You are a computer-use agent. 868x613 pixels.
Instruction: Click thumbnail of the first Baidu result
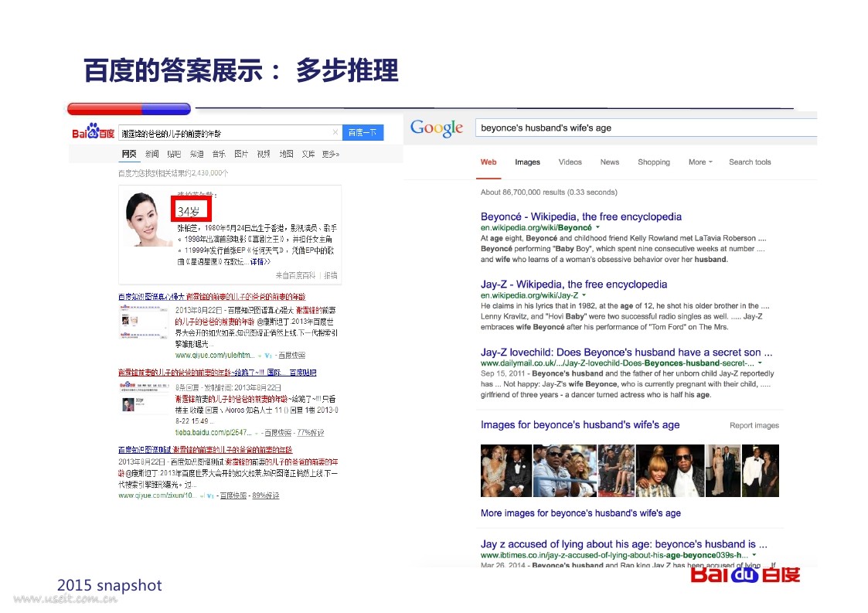click(x=143, y=321)
